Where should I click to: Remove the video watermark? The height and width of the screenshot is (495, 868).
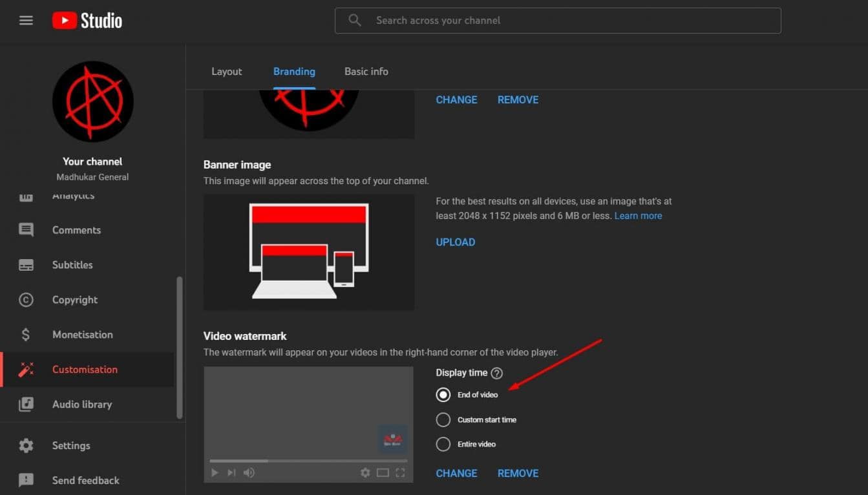[518, 474]
